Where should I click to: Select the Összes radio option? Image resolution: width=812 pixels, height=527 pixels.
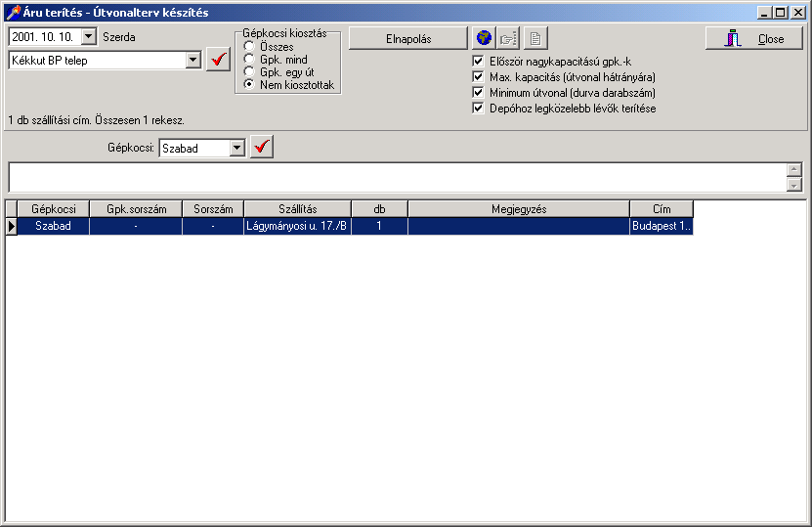250,47
